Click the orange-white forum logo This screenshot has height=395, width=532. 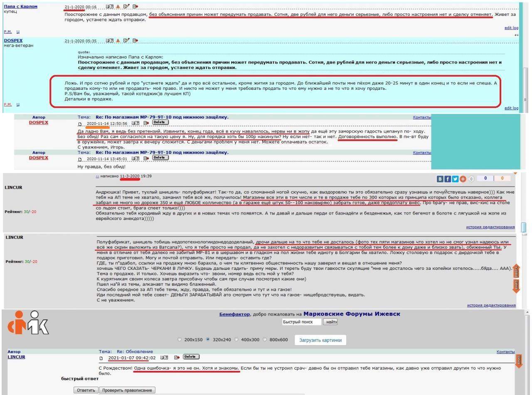[28, 322]
